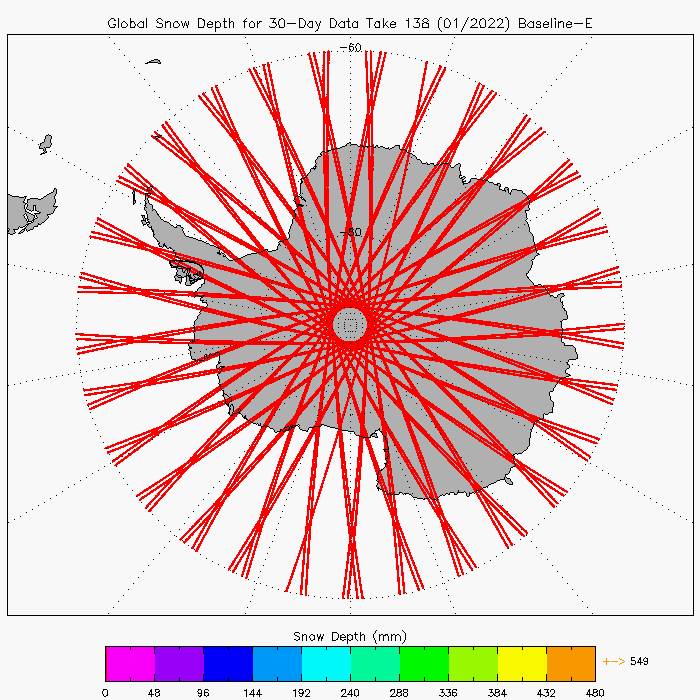Click the Snow Depth (mm) legend label
700x700 pixels.
click(350, 636)
